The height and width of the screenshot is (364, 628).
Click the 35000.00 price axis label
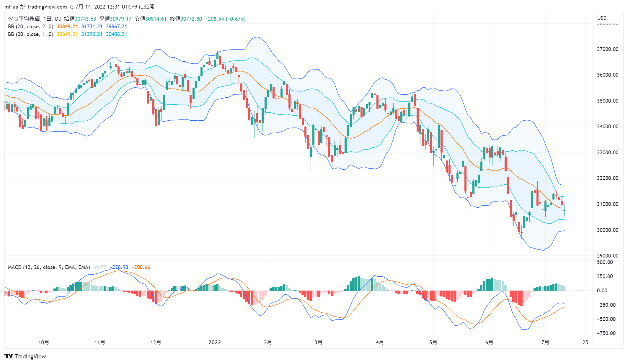click(x=608, y=101)
